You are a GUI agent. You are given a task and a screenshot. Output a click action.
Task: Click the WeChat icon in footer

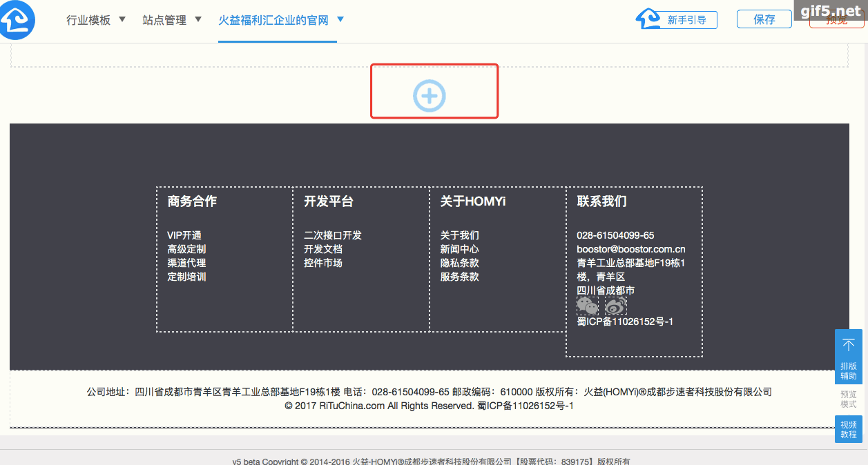(588, 306)
